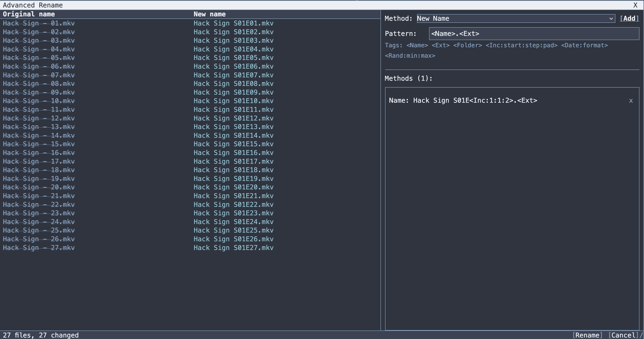Open the Method dropdown showing New Name
Screen dimensions: 644x339
click(516, 18)
